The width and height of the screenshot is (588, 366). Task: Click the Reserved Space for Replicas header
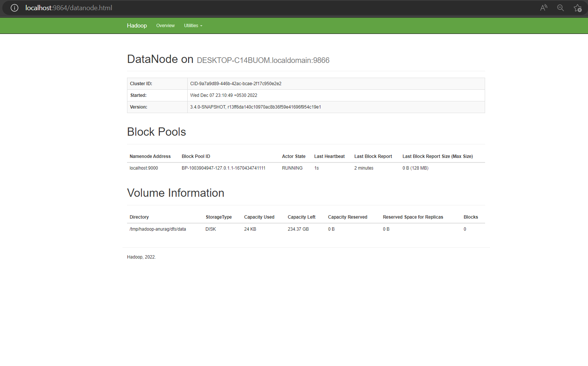coord(413,217)
